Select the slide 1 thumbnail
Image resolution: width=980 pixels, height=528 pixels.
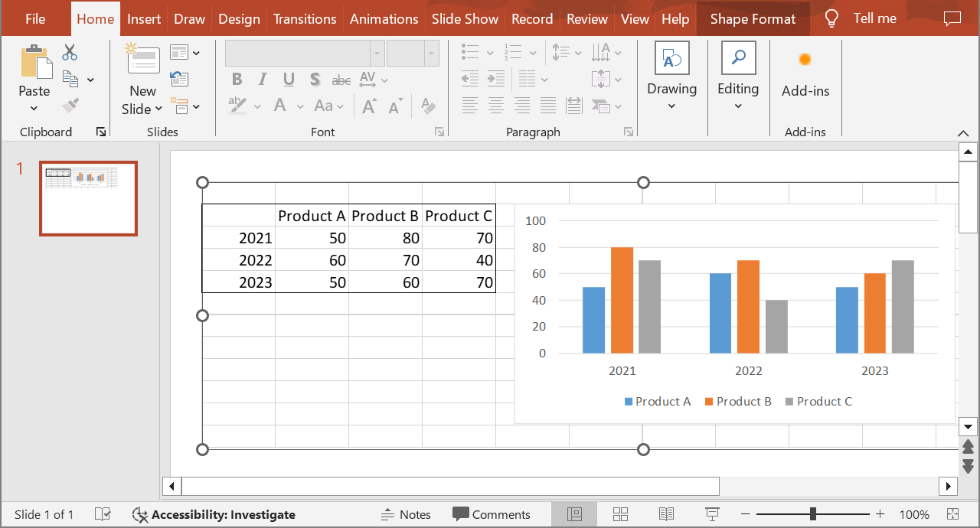tap(89, 198)
